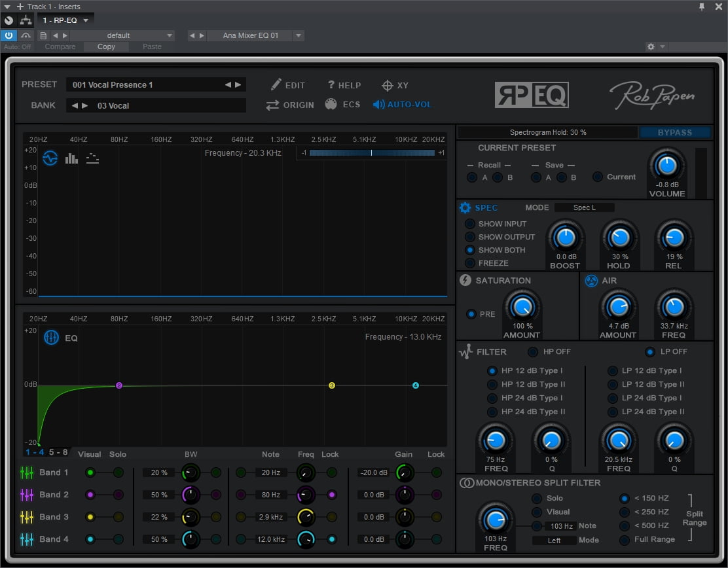
Task: Select the bar graph analyzer icon
Action: click(x=71, y=159)
